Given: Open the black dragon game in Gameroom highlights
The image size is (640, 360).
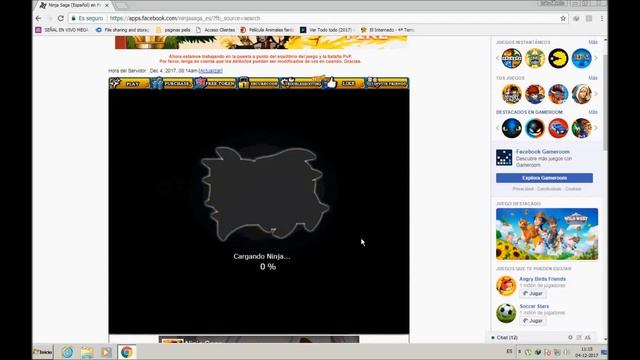Looking at the screenshot, I should point(511,128).
